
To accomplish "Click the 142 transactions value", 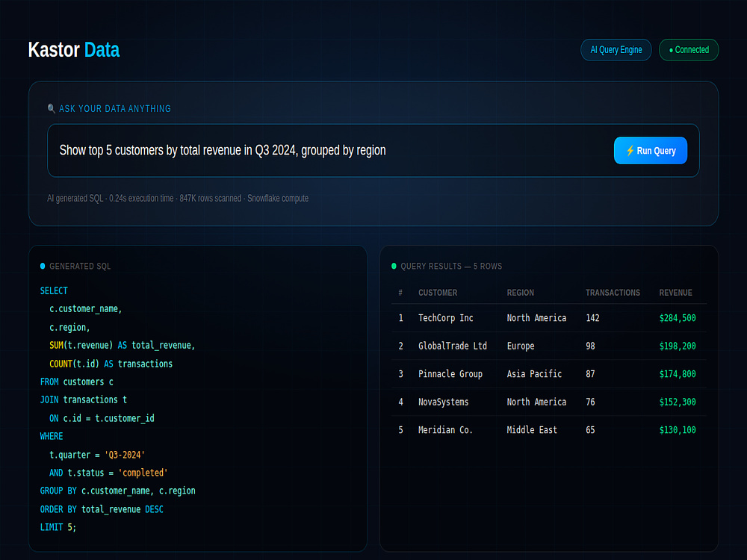I will click(592, 317).
